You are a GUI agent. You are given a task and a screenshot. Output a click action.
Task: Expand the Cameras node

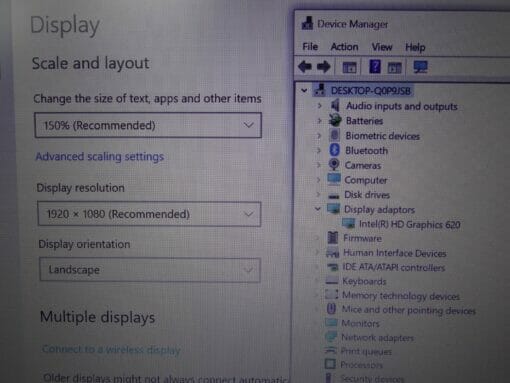[x=319, y=165]
